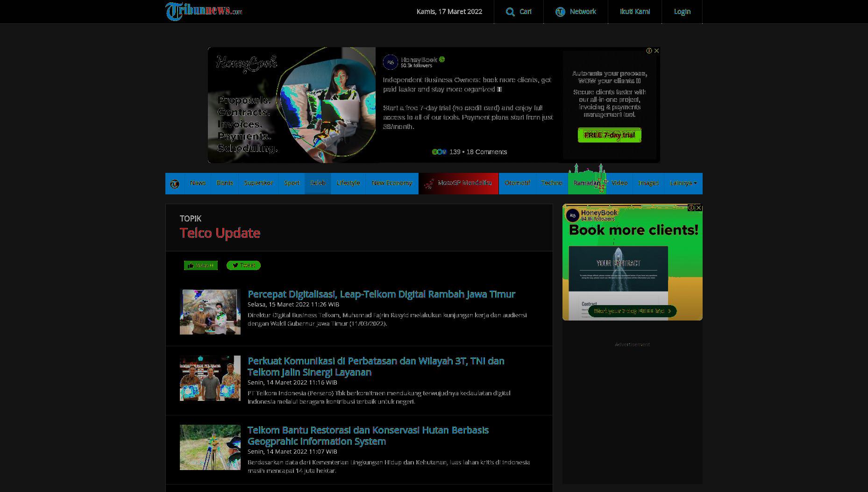Open article Telkom Bantu Restorasi dan Konservasi Hutan

[368, 435]
